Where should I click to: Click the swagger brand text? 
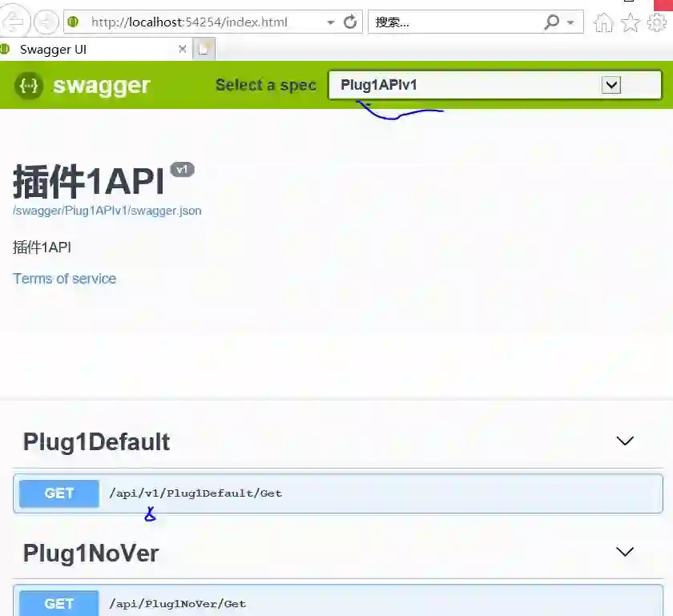tap(101, 86)
